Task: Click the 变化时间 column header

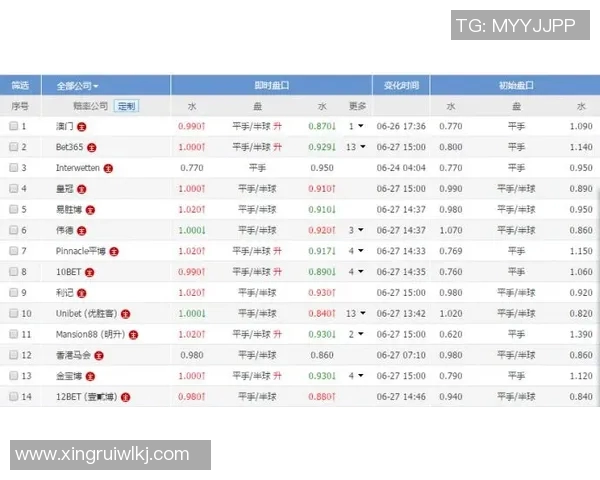Action: (401, 85)
